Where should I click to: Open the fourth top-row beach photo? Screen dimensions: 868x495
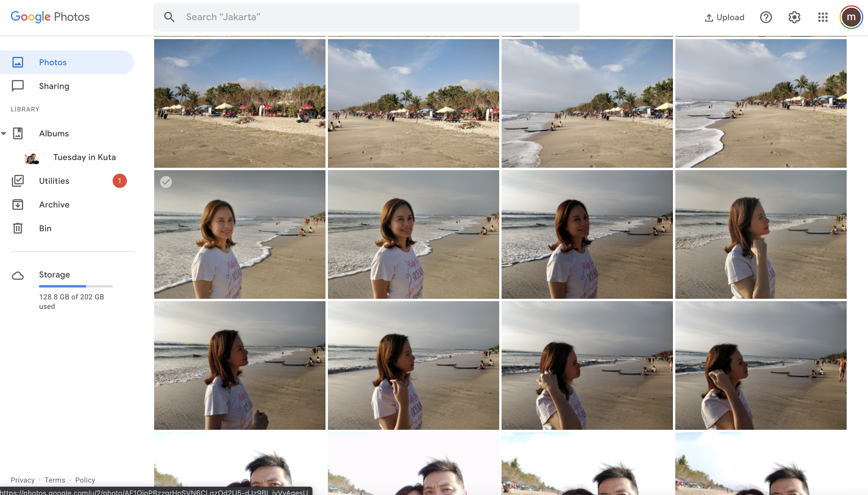(761, 103)
